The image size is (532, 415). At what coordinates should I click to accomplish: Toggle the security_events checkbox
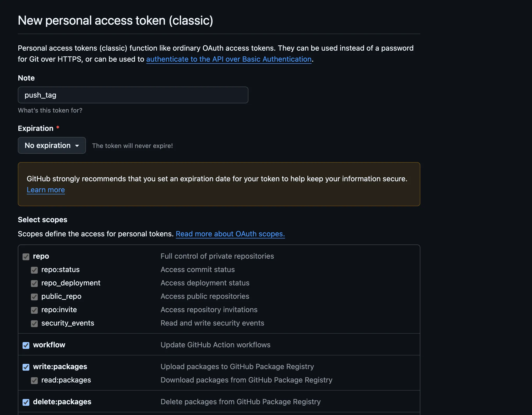pyautogui.click(x=34, y=323)
